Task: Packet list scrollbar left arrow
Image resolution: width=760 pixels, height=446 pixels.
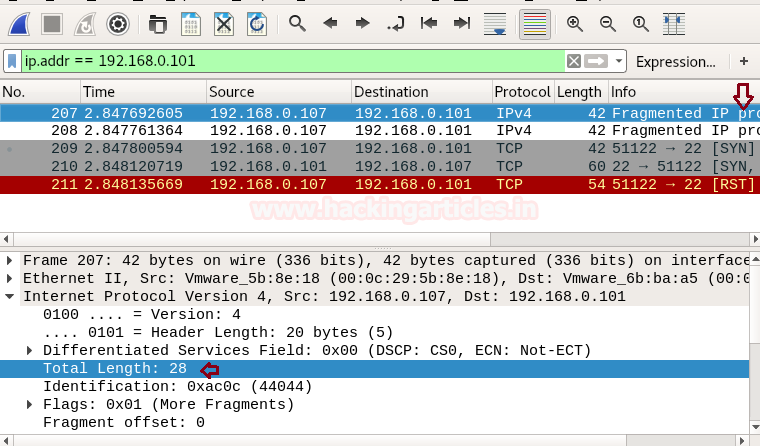Action: 6,239
